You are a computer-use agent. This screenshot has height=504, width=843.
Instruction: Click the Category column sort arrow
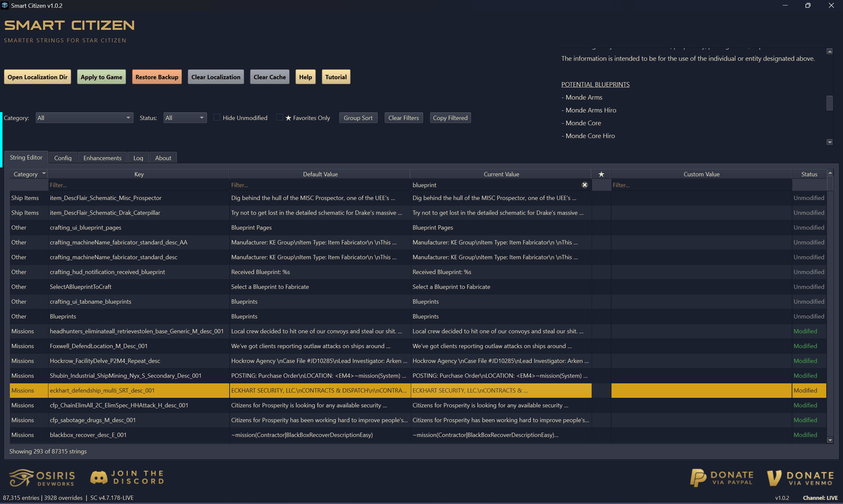[x=44, y=174]
